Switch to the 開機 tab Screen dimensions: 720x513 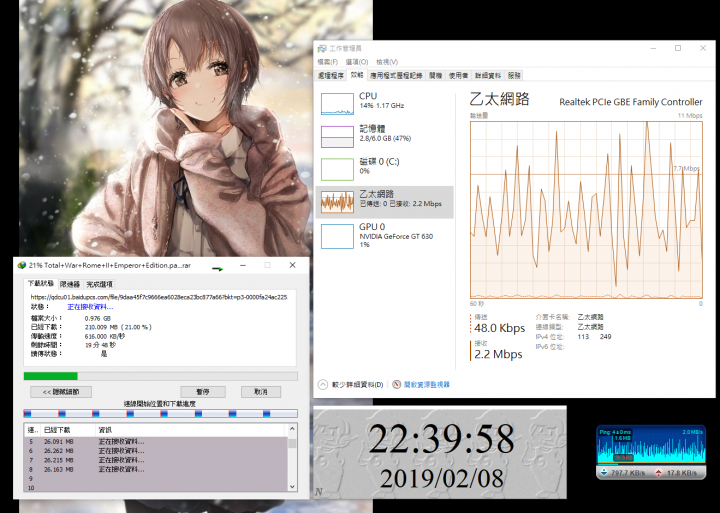point(436,76)
